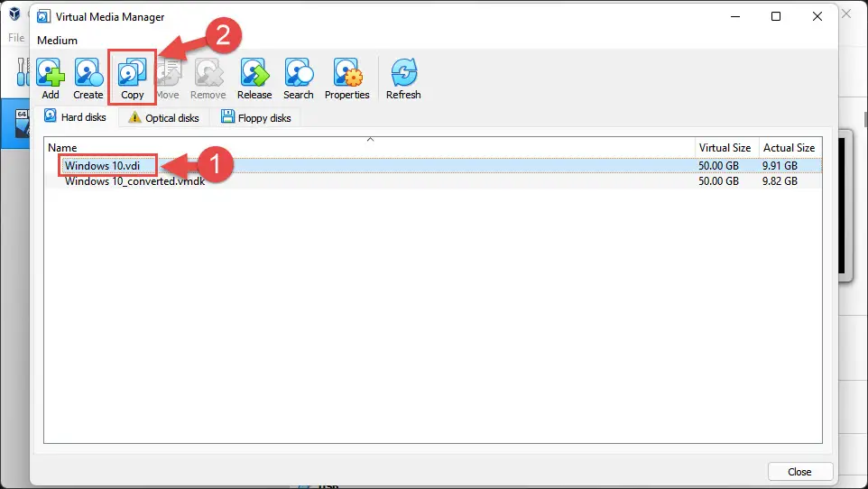
Task: Release the selected medium via toolbar
Action: pyautogui.click(x=254, y=78)
